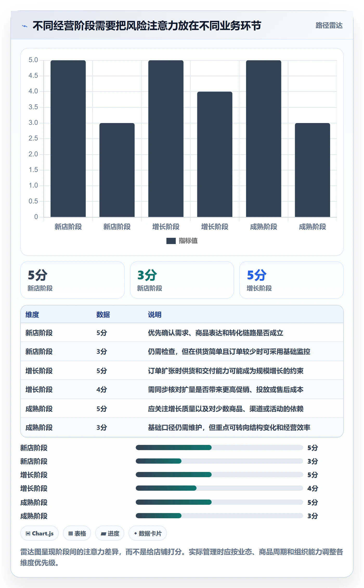
Task: Click the Chart.js tag
Action: 40,533
